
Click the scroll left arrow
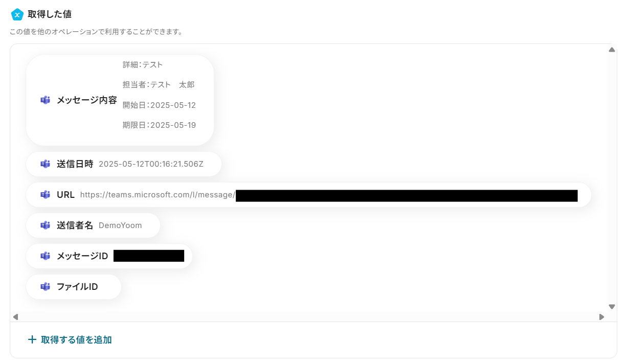tap(15, 317)
